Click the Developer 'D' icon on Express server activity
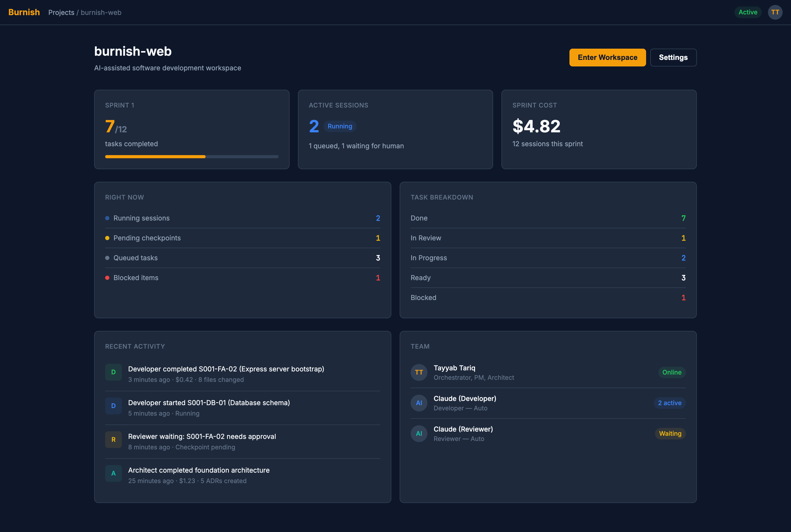Screen dimensions: 791x532 [113, 372]
